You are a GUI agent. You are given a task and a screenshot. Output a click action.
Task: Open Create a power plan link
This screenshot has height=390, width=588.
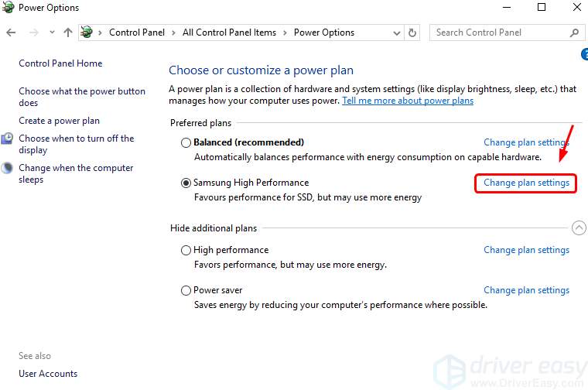coord(60,121)
